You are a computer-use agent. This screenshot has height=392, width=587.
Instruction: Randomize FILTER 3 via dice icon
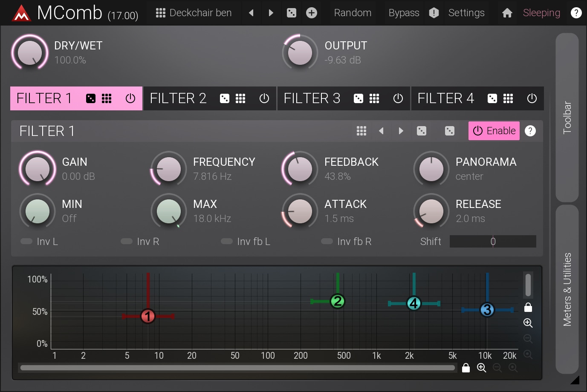tap(359, 98)
